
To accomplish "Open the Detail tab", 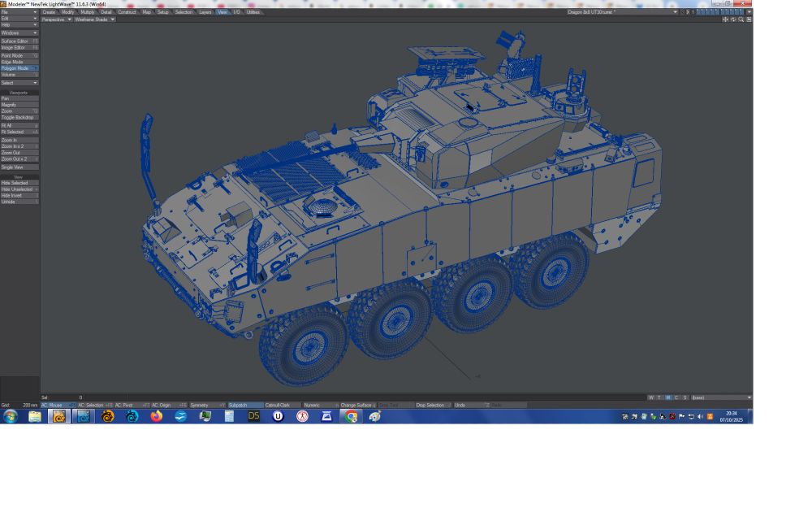I will tap(106, 12).
